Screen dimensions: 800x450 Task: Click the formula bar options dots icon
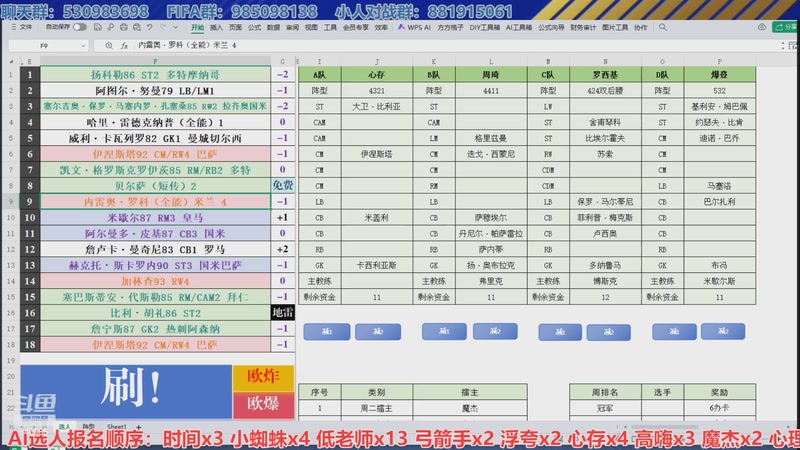(783, 45)
